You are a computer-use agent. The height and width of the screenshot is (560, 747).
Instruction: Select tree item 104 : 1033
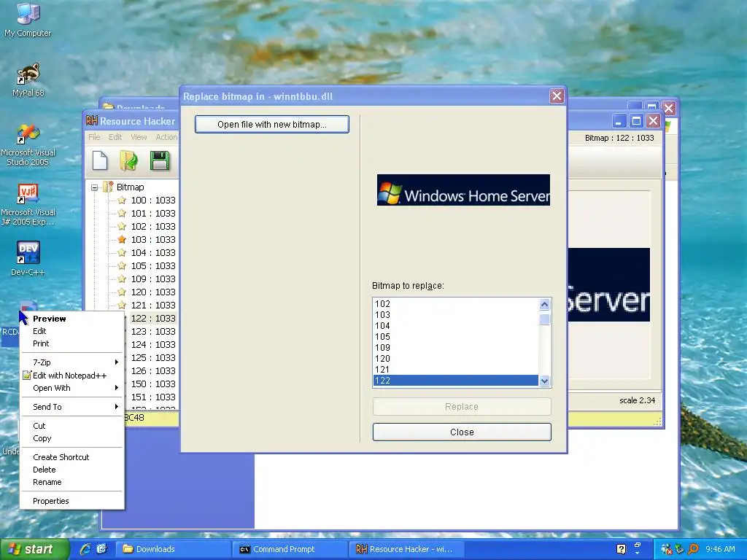(153, 252)
